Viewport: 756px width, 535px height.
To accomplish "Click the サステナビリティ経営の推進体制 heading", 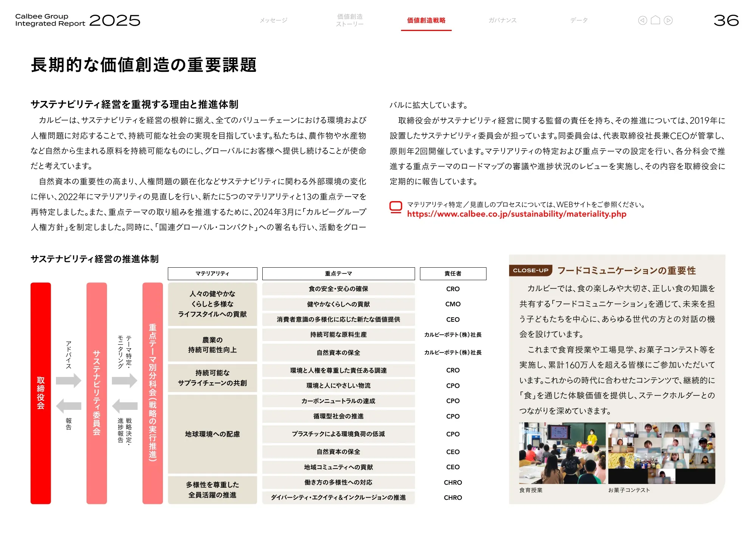I will click(x=94, y=259).
